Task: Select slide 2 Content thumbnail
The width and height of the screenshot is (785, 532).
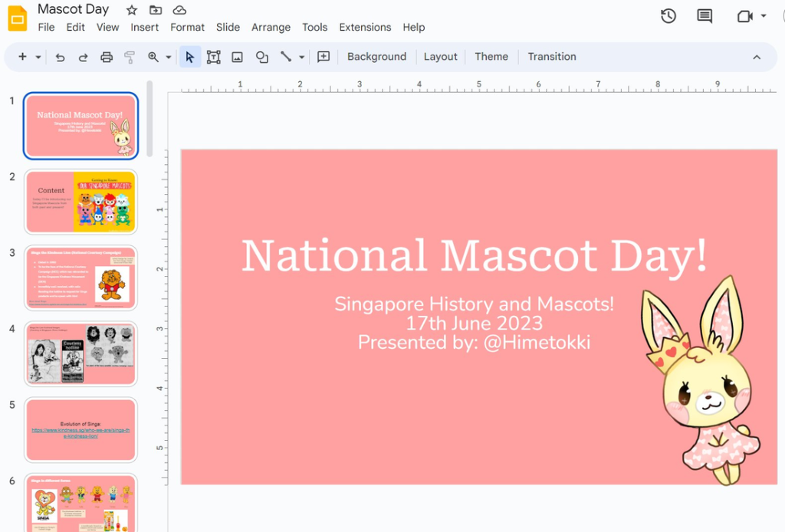Action: click(x=80, y=202)
